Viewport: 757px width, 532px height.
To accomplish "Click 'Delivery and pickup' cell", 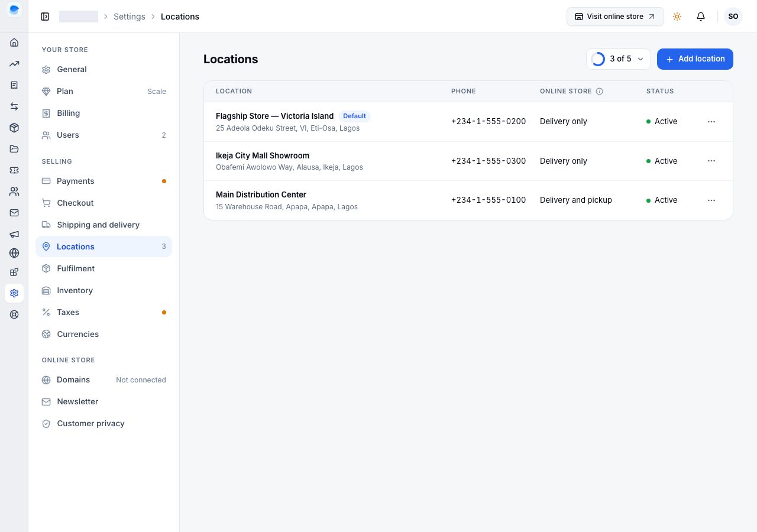I will coord(576,200).
